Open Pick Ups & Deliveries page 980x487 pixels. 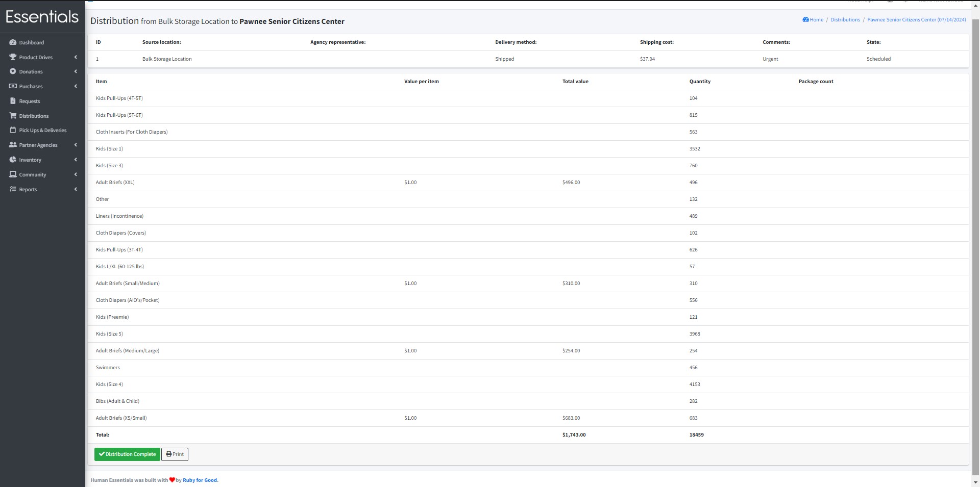42,130
